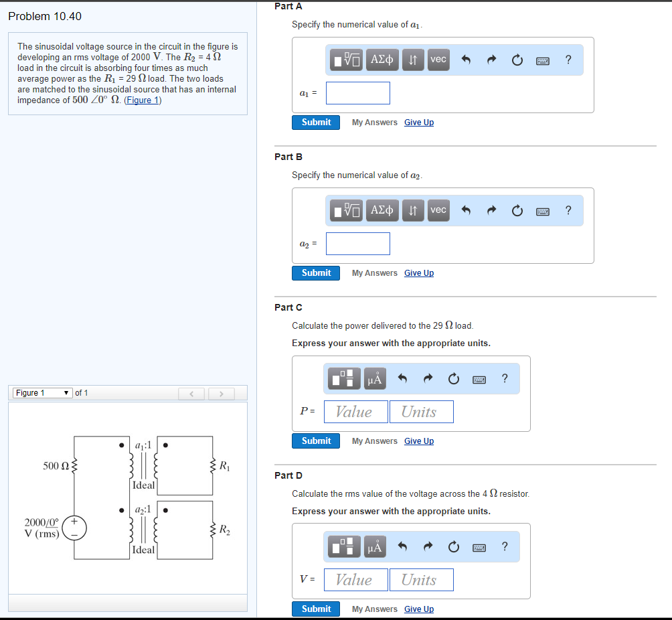
Task: Click the next figure chevron
Action: pos(221,393)
